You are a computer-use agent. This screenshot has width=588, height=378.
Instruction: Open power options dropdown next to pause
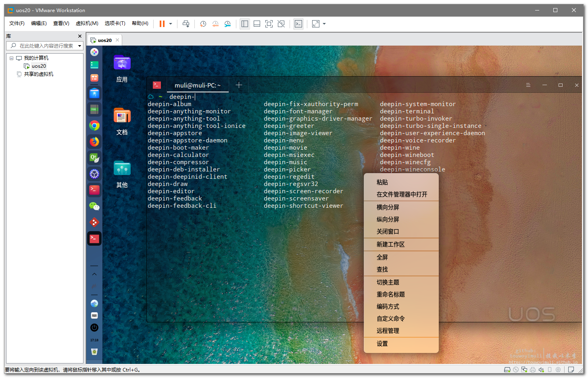coord(171,24)
